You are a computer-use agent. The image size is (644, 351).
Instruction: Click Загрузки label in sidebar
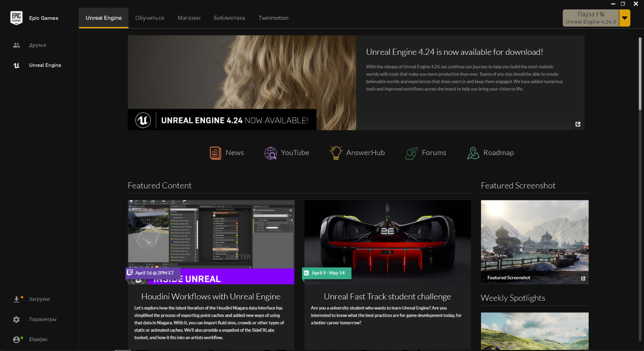tap(39, 299)
